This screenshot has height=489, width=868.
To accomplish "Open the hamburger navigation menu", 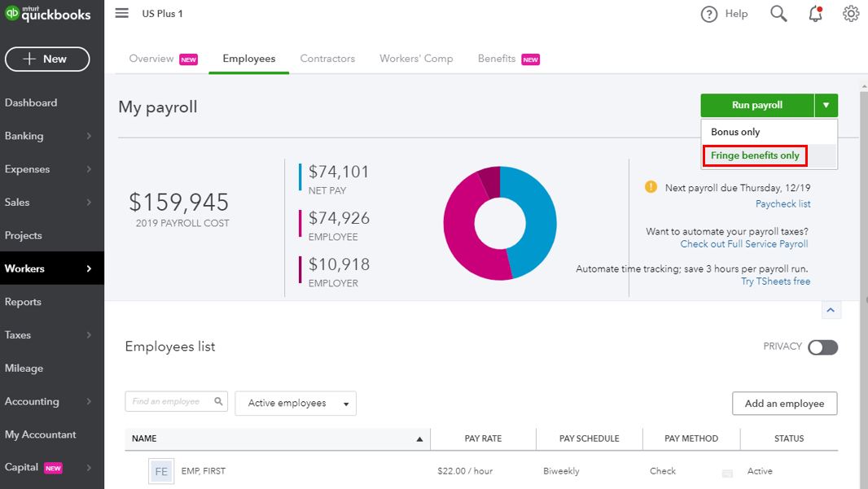I will point(121,13).
